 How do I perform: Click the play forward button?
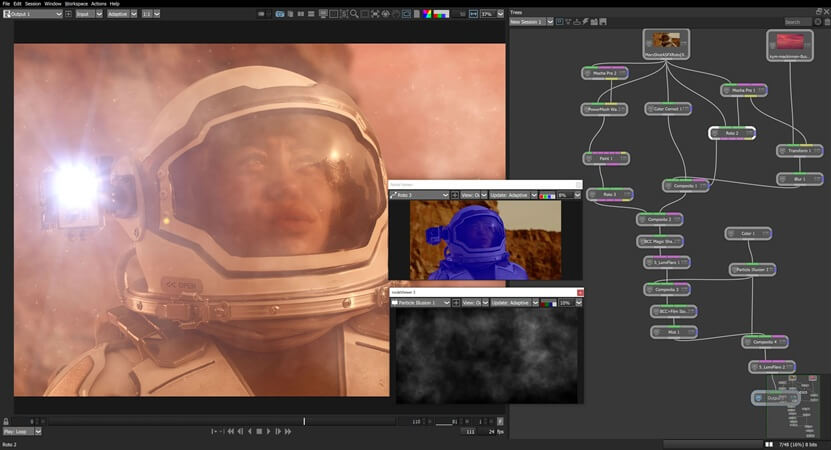tap(268, 431)
